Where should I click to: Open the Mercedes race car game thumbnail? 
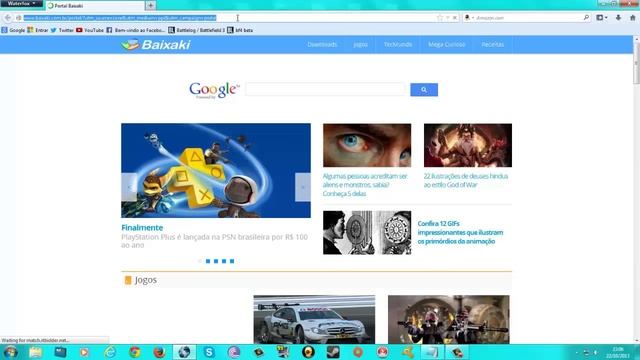[314, 320]
